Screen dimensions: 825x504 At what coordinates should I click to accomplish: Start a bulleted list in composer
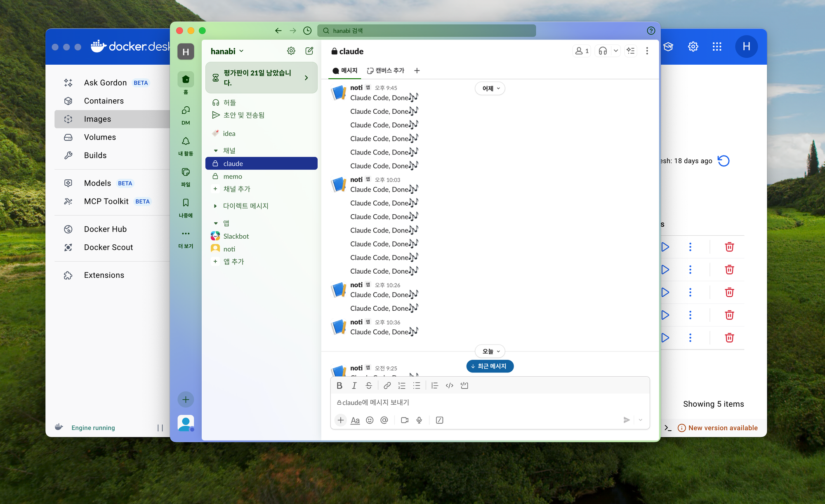[x=417, y=385]
